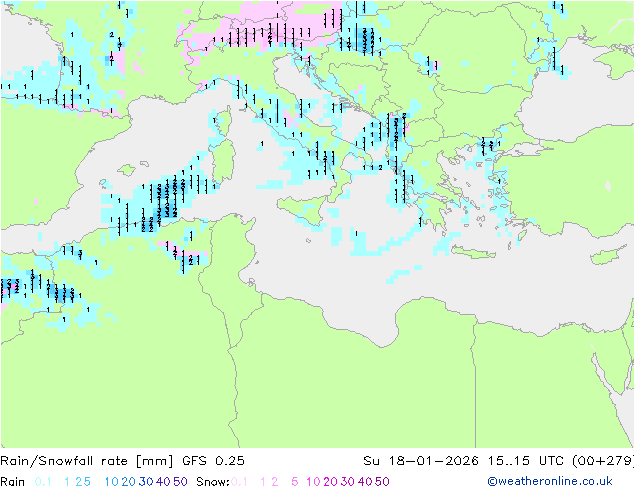Click the date 'Su 18-01-2026 15..15 UTC (00+279)'
The image size is (634, 490).
coord(498,461)
